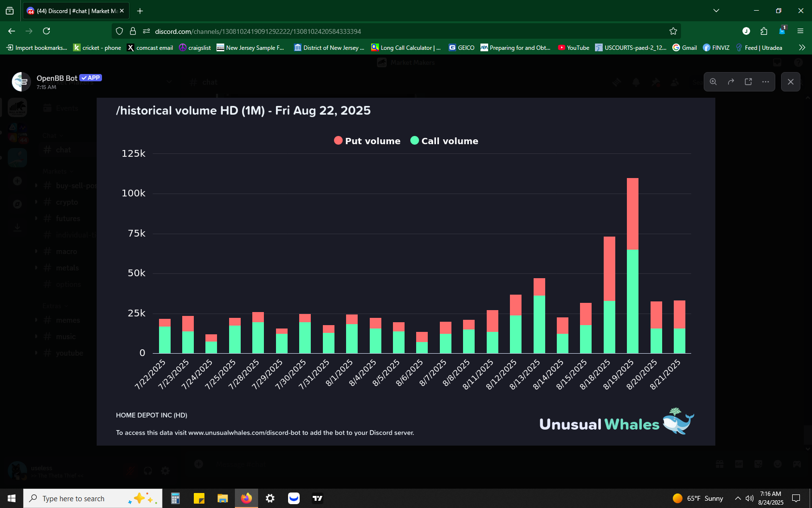Click the site lock icon in address bar

click(133, 31)
